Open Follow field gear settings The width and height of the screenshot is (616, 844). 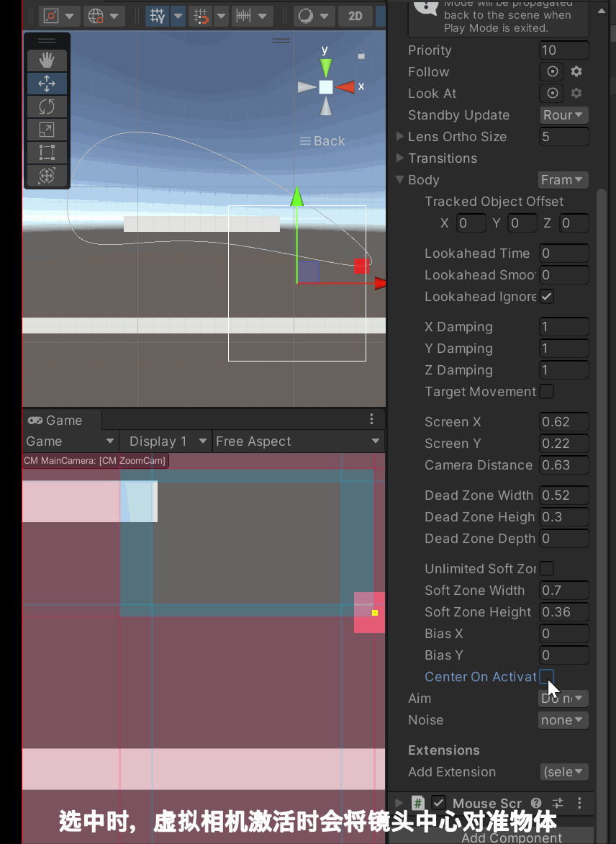tap(576, 71)
